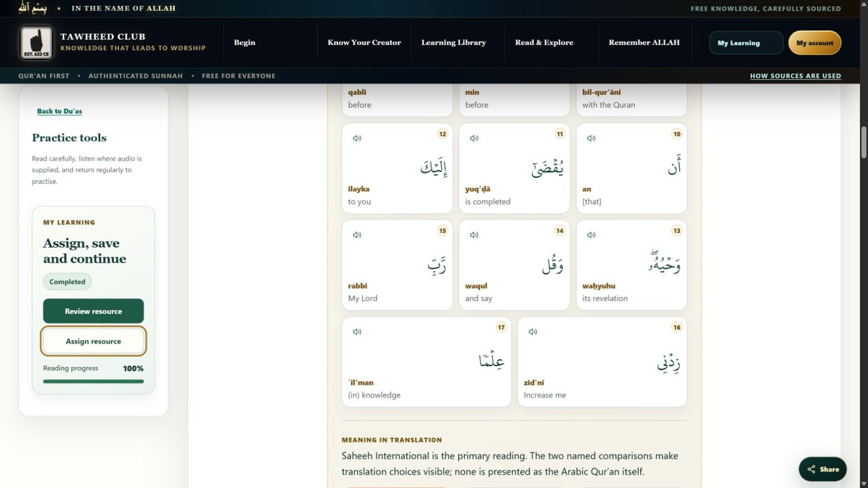868x488 pixels.
Task: Click the Completed status badge
Action: coord(67,281)
